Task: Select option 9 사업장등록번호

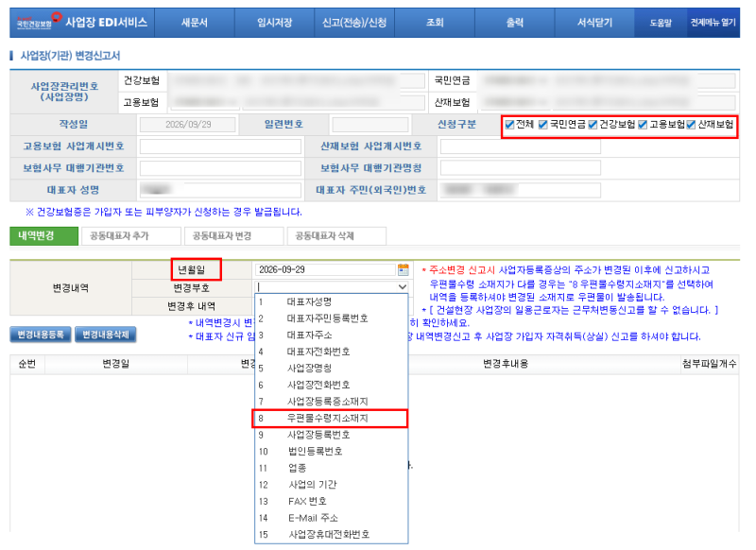Action: pyautogui.click(x=332, y=435)
